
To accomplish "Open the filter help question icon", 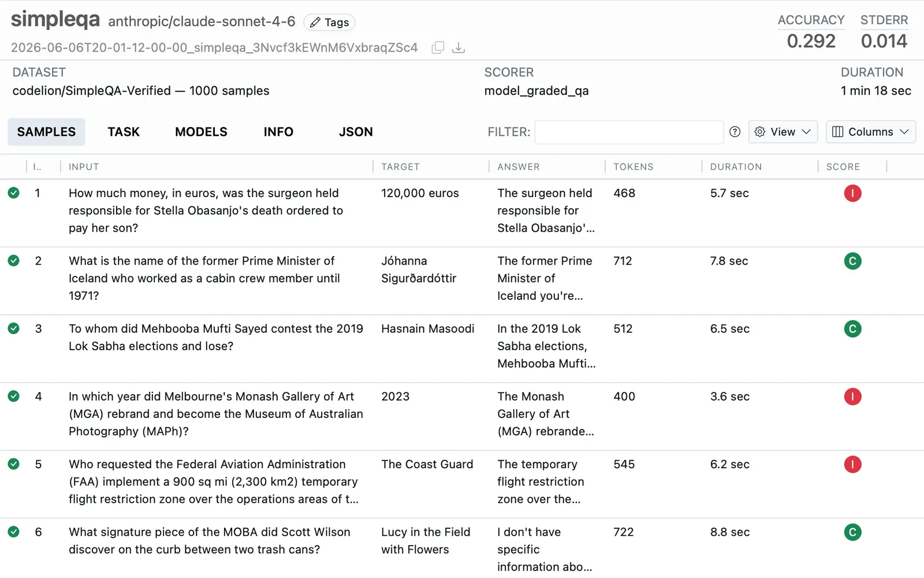I will (735, 132).
